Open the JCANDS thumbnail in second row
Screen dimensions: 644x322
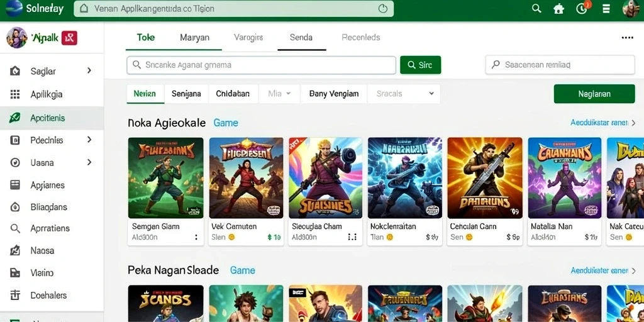point(165,304)
